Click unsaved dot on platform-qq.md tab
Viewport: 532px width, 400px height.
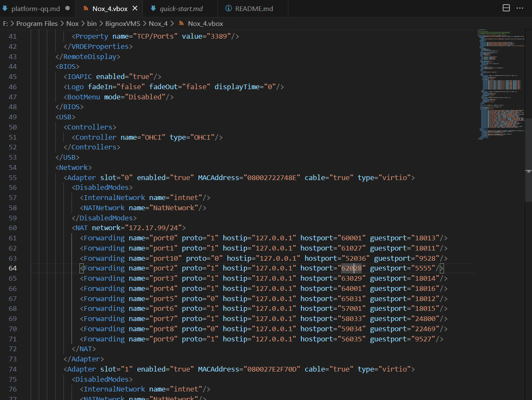pos(68,8)
